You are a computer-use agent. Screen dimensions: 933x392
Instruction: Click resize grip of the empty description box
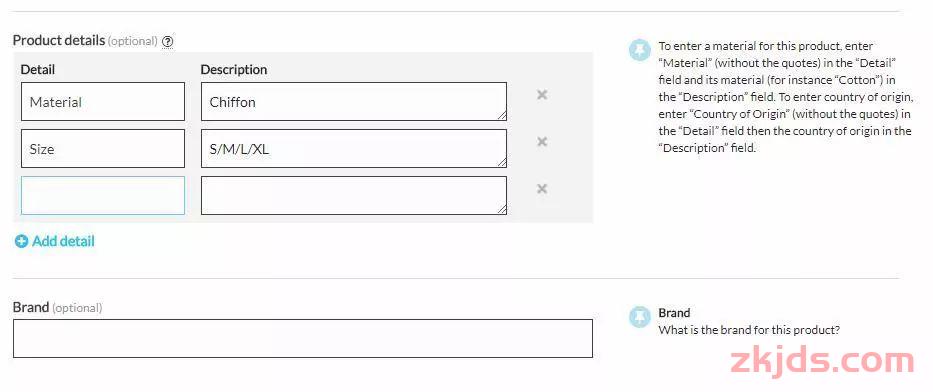(503, 210)
